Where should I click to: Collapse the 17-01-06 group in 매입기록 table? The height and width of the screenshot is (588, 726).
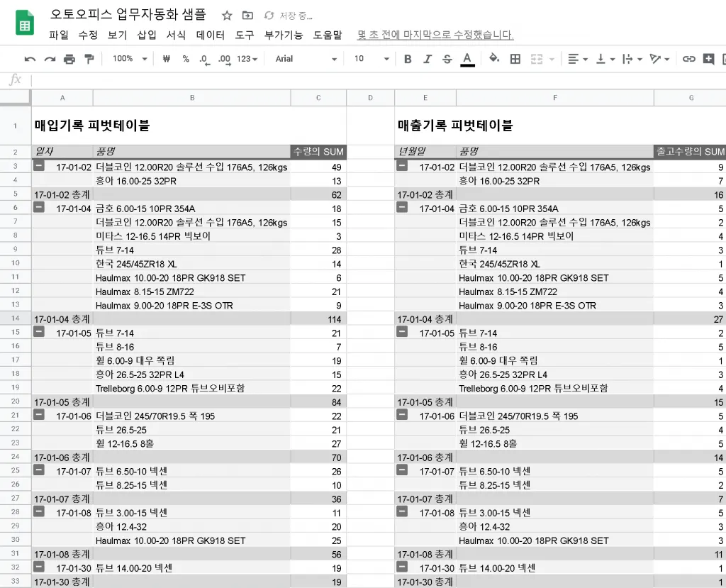39,415
